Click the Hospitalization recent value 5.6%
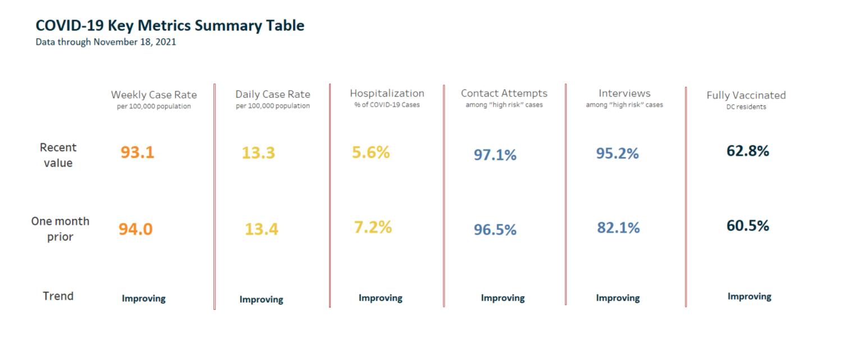Image resolution: width=868 pixels, height=362 pixels. coord(371,152)
